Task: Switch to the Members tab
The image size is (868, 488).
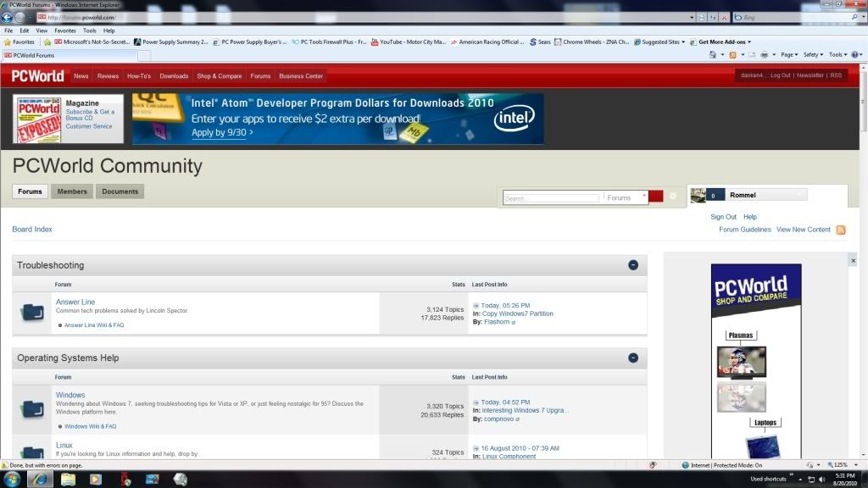Action: click(72, 191)
